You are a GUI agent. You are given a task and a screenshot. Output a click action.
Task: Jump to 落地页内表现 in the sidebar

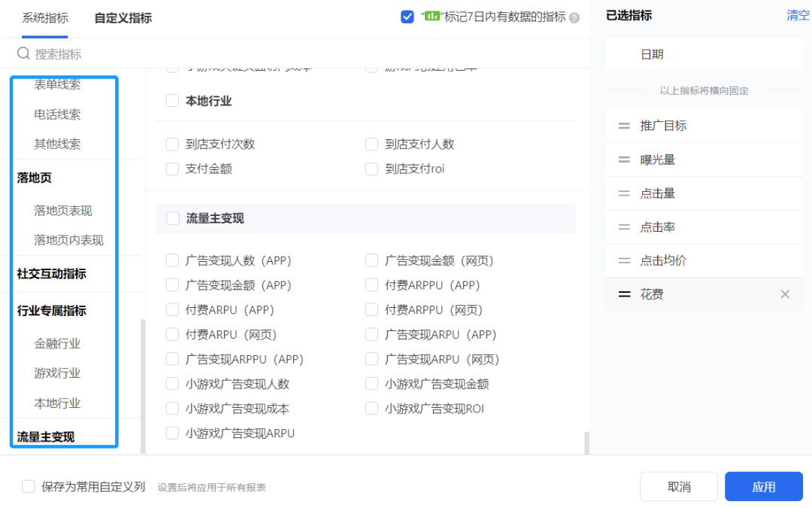[69, 240]
